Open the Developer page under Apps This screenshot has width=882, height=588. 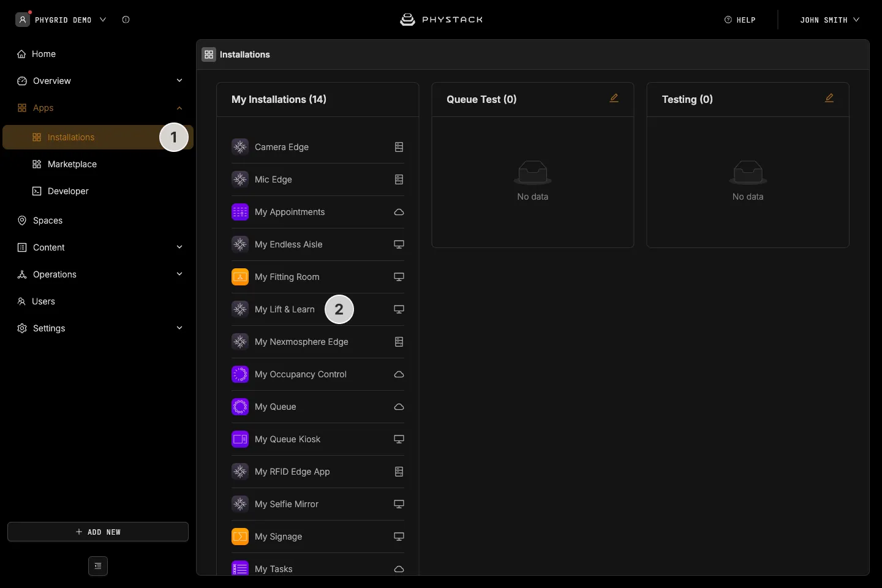(98, 191)
